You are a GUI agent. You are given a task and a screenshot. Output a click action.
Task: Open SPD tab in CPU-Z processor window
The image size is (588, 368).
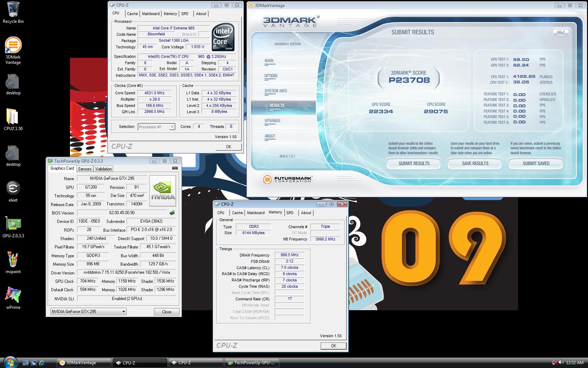(185, 14)
